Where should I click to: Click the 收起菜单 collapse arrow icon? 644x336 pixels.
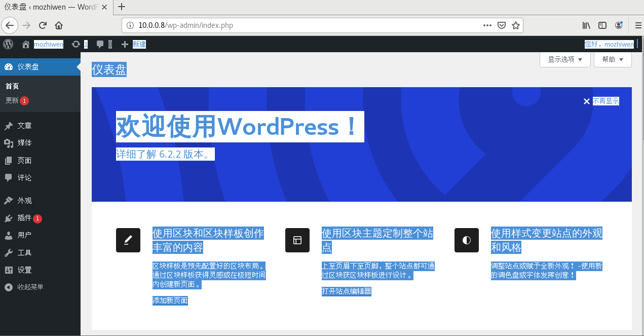[9, 287]
